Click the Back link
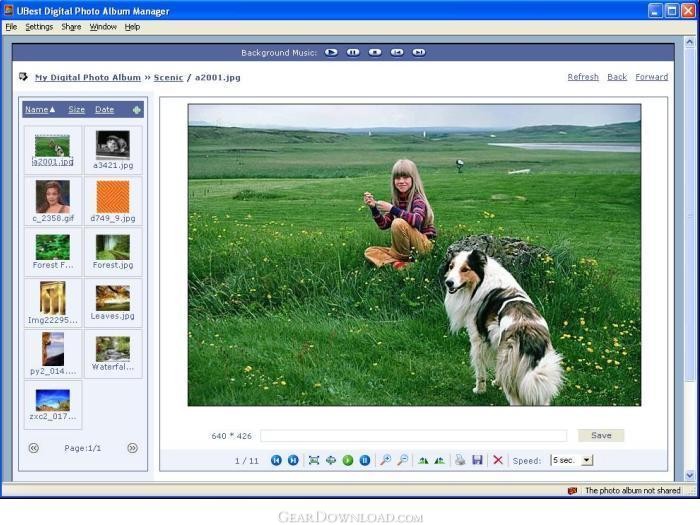700x525 pixels. coord(617,77)
